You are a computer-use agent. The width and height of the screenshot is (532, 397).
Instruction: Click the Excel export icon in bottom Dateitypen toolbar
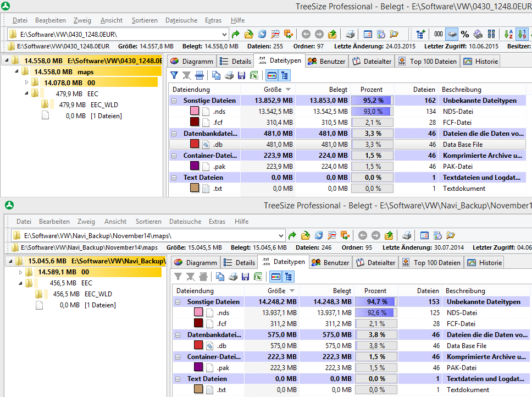[x=258, y=277]
